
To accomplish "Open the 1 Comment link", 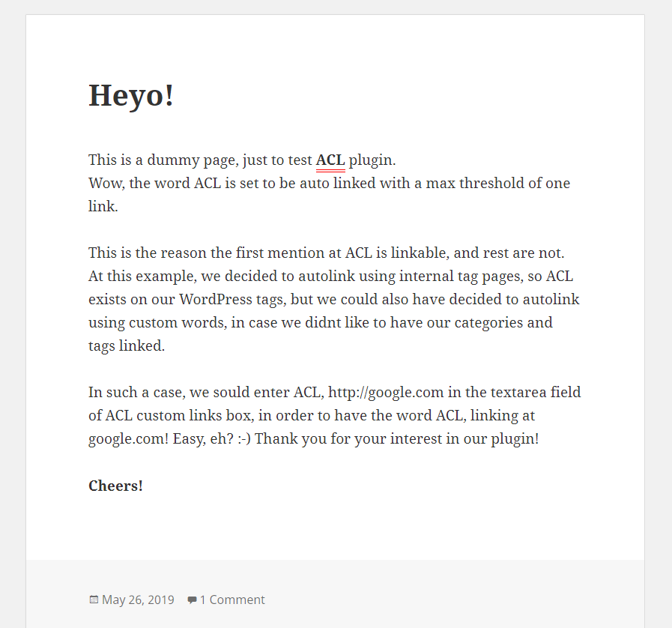I will coord(232,600).
